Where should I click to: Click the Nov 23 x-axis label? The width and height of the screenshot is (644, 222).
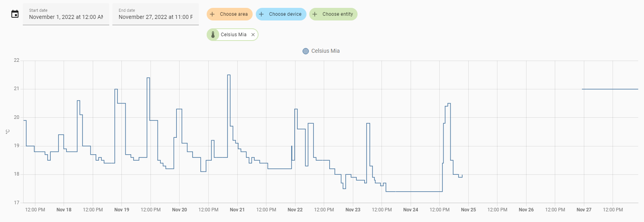pos(353,210)
